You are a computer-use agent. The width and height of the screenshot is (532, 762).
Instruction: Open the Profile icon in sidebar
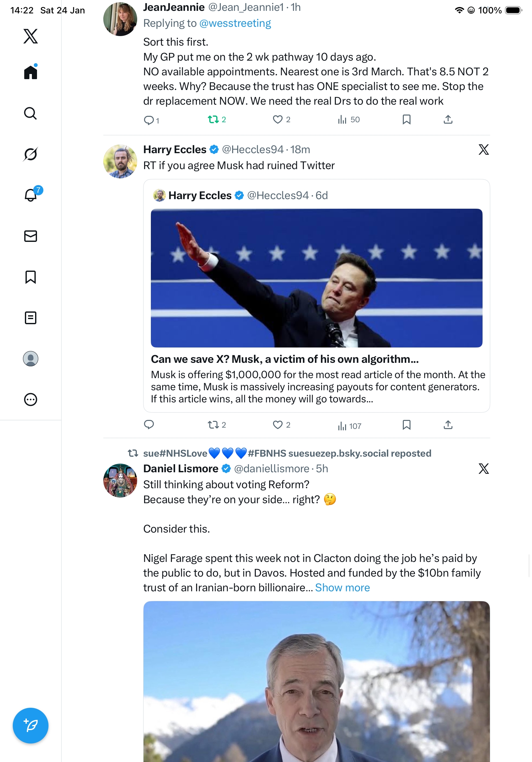pos(31,358)
